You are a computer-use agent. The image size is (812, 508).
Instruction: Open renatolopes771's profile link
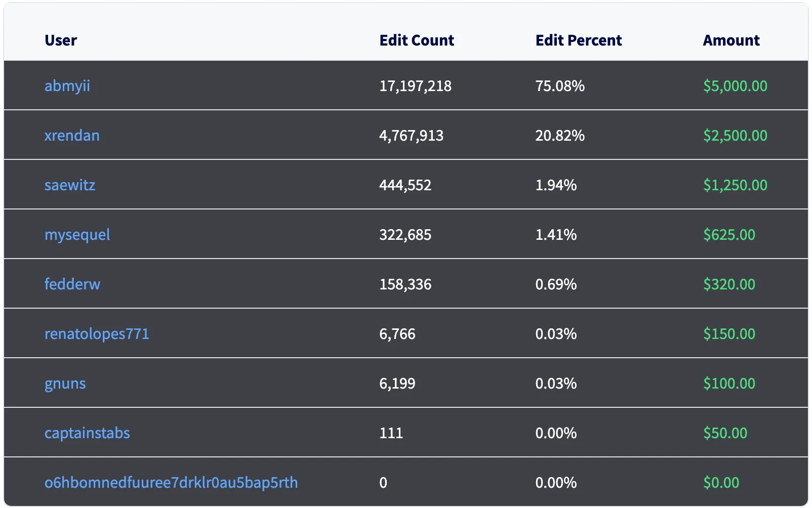coord(97,334)
